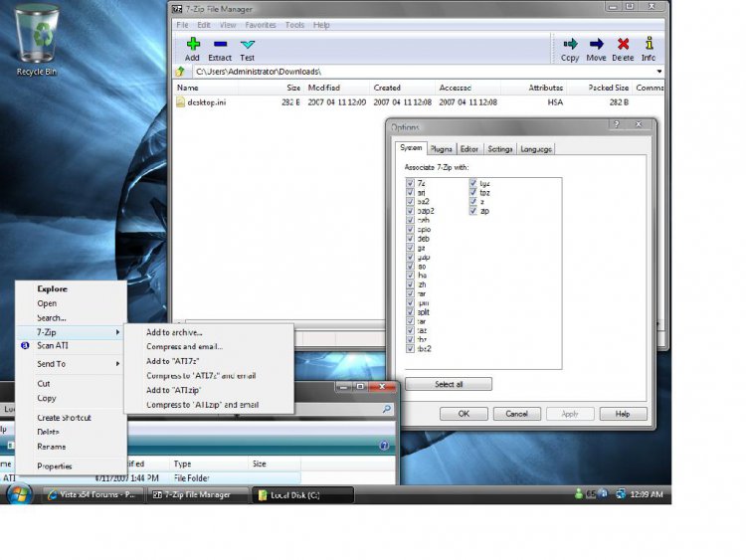Open the address path dropdown arrow
Image resolution: width=746 pixels, height=560 pixels.
click(x=659, y=72)
